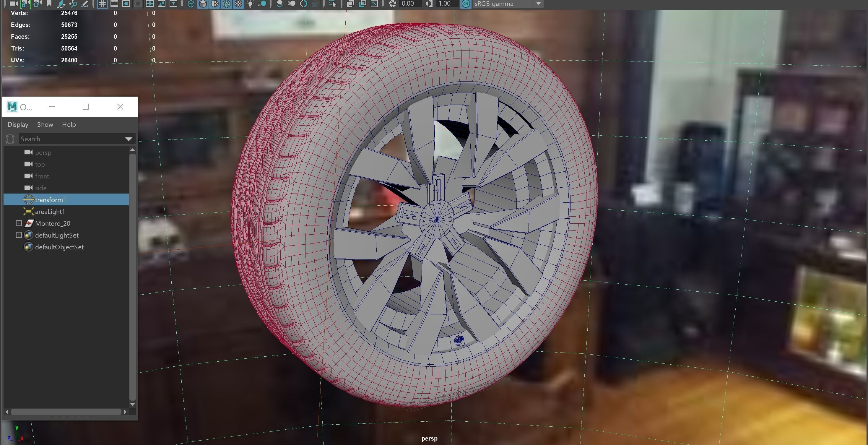The image size is (868, 445).
Task: Toggle the Film Gate icon
Action: tap(114, 4)
